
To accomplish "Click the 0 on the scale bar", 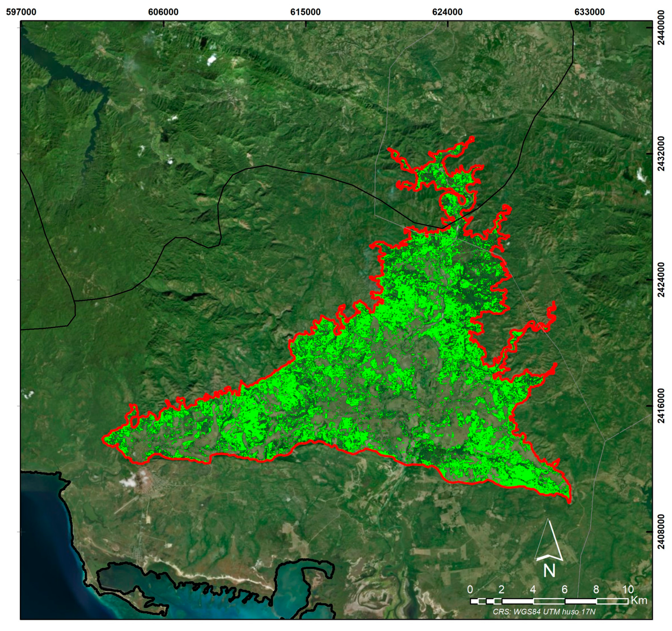I will [x=470, y=589].
